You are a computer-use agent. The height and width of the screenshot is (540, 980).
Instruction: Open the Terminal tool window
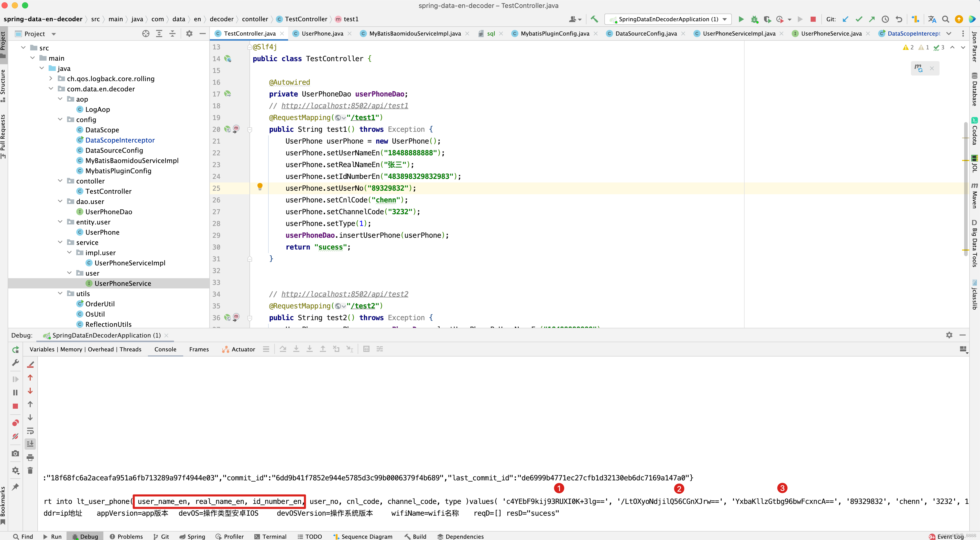[270, 536]
